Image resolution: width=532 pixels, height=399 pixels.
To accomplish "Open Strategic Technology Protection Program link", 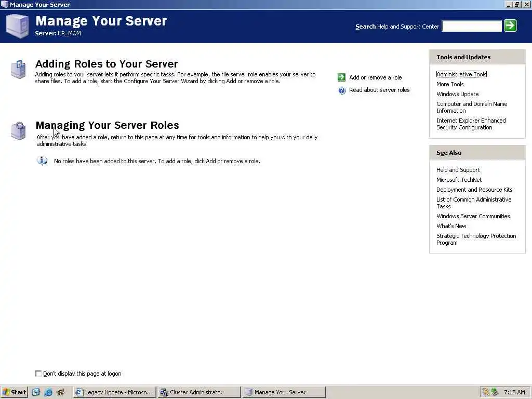I will click(x=476, y=239).
